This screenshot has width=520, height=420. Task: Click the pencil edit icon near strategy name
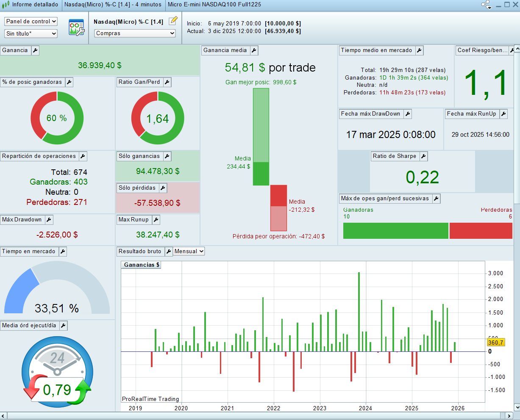(x=173, y=21)
